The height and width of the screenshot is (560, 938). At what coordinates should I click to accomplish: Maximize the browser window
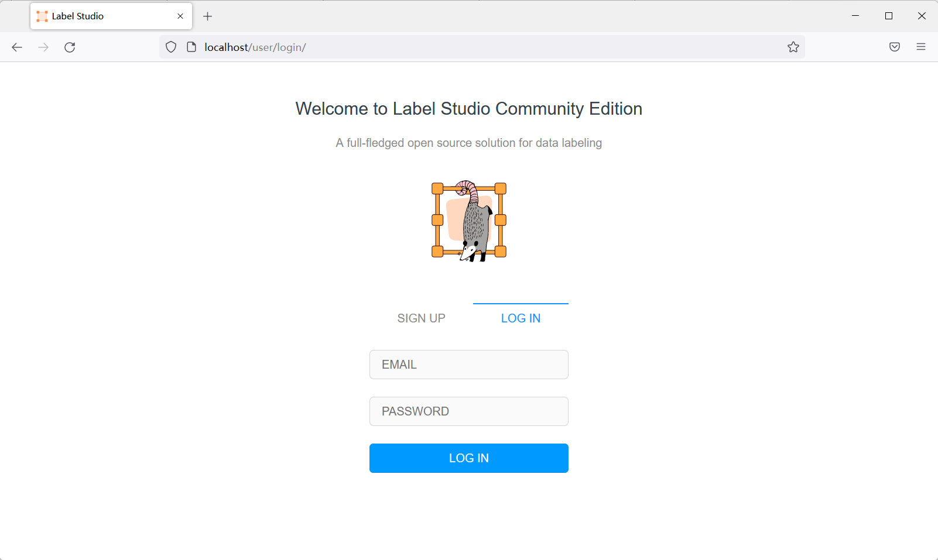tap(889, 16)
